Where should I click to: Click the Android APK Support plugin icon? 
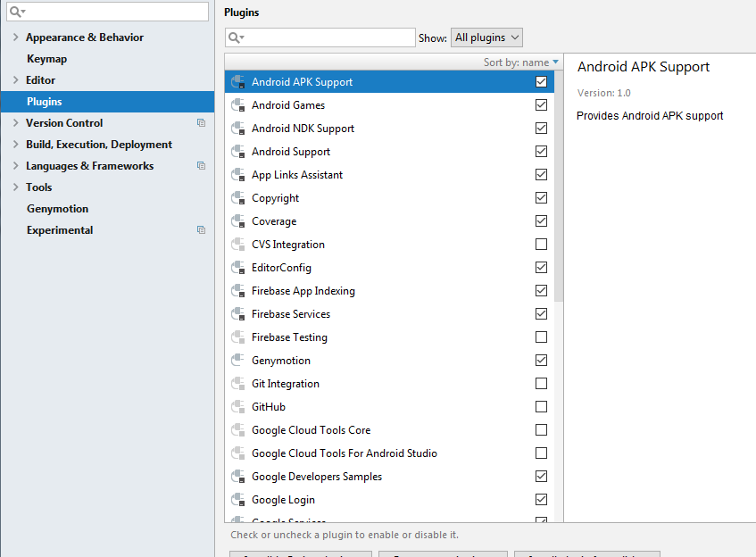click(238, 82)
